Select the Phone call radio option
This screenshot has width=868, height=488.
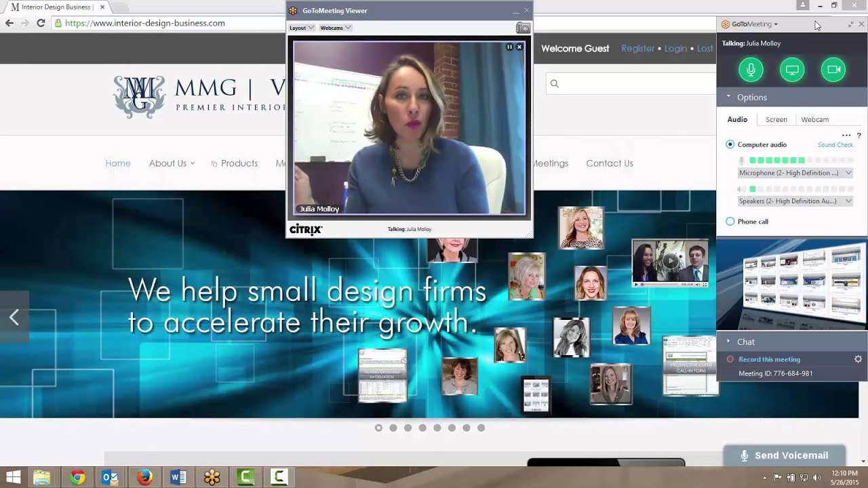[x=730, y=222]
